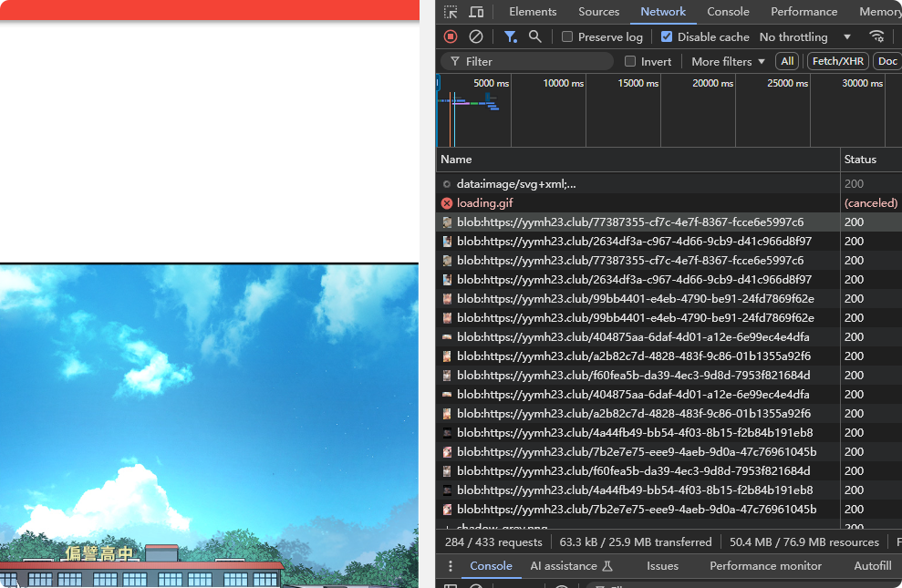Sort requests by the Name column header

point(638,160)
